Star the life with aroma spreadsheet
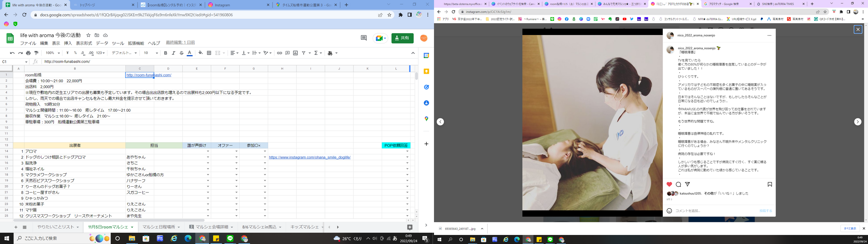868x244 pixels. [x=88, y=35]
